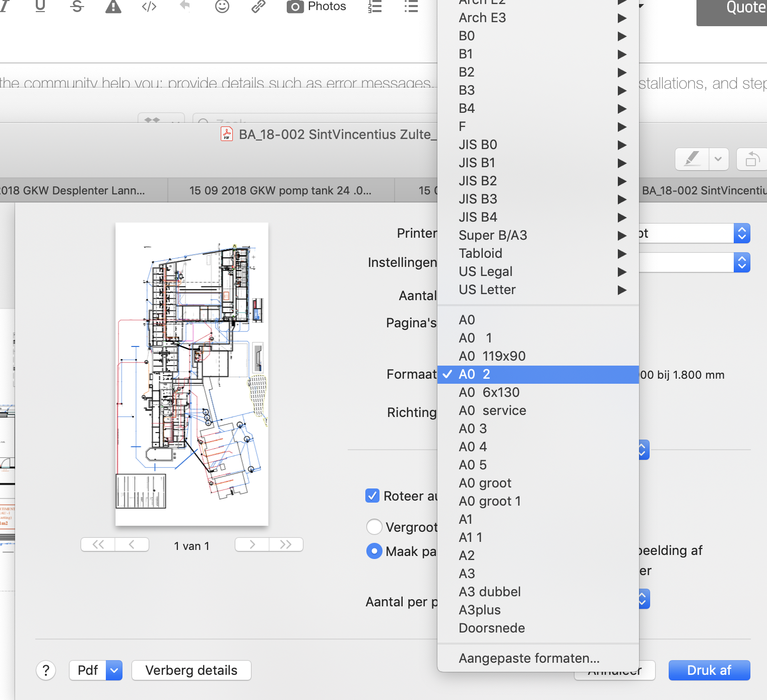
Task: Select the Vergroot radio button
Action: (x=374, y=527)
